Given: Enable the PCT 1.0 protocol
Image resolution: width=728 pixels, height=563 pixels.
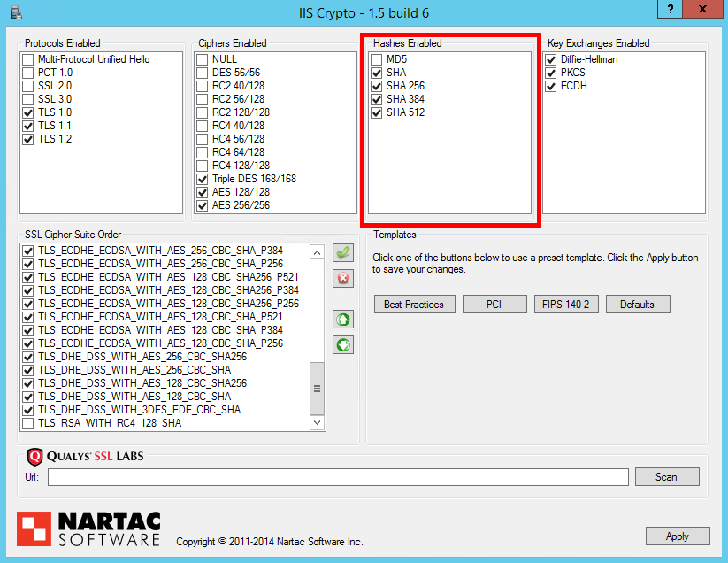Looking at the screenshot, I should (28, 73).
